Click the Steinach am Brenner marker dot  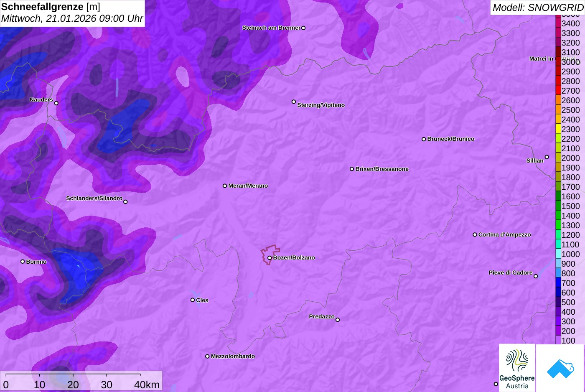[x=303, y=28]
